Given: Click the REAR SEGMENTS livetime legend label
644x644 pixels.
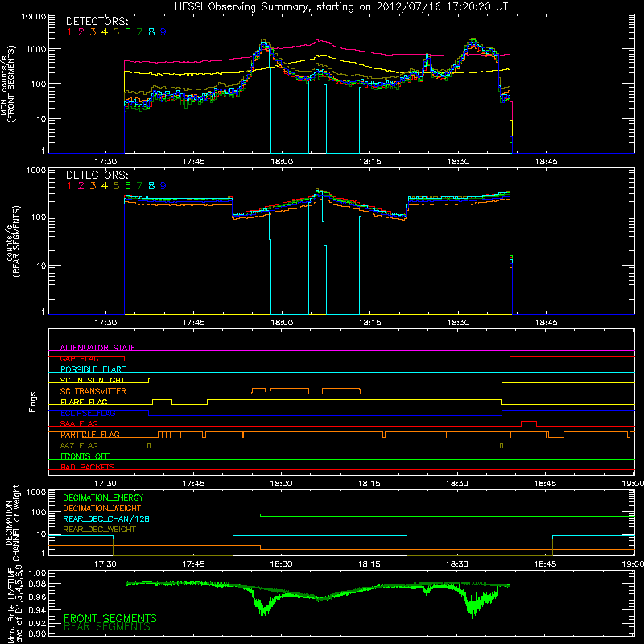Looking at the screenshot, I should click(x=107, y=627).
